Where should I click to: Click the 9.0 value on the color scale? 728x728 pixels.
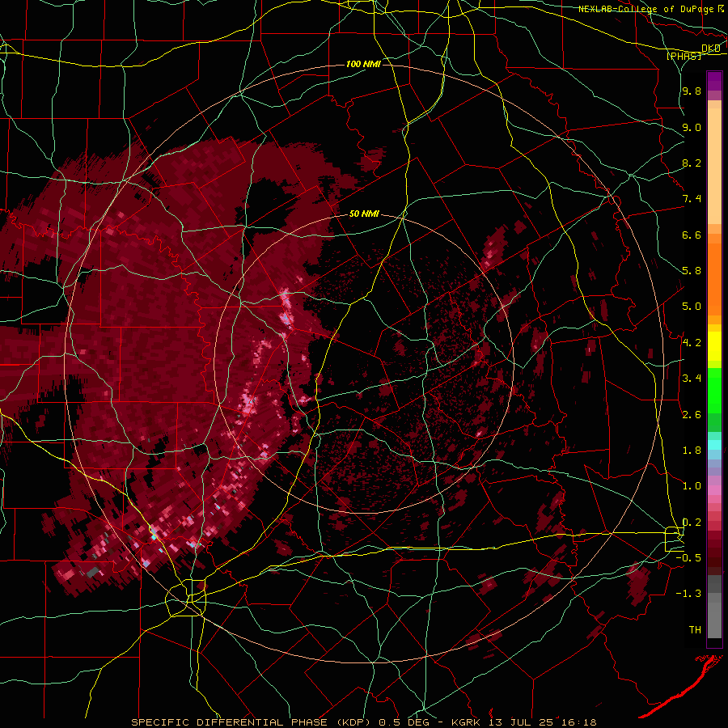(x=692, y=128)
